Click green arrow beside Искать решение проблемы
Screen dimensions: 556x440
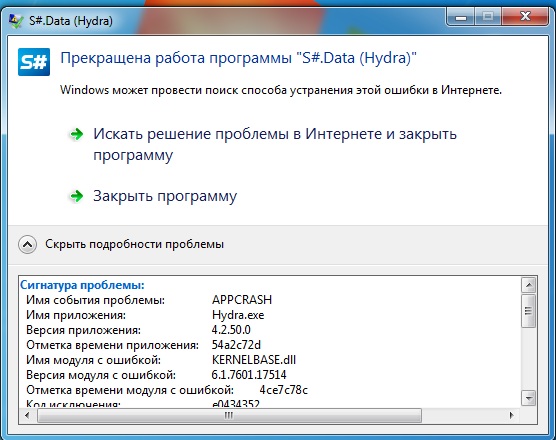(x=76, y=134)
